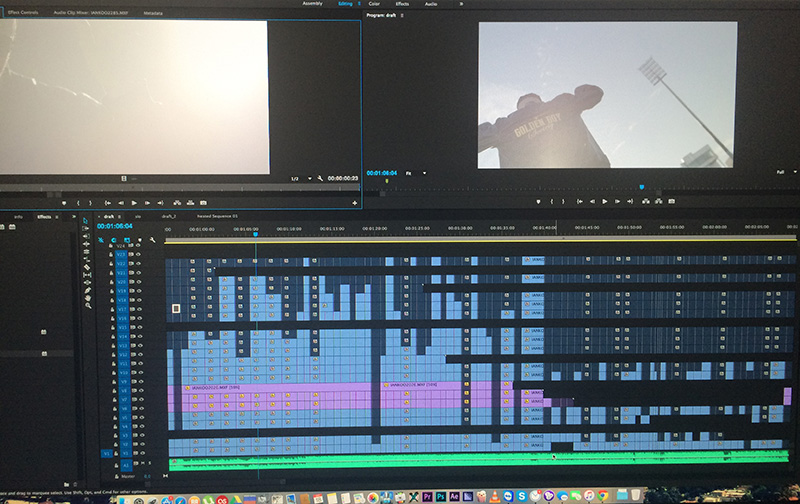Viewport: 800px width, 504px height.
Task: Toggle V12 track targeting label
Action: click(123, 355)
